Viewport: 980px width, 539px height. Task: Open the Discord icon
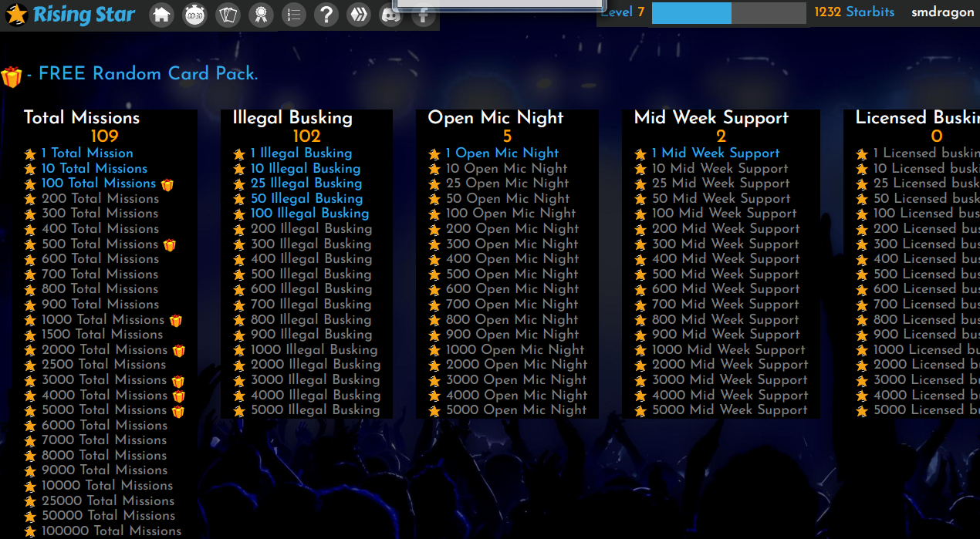point(391,15)
